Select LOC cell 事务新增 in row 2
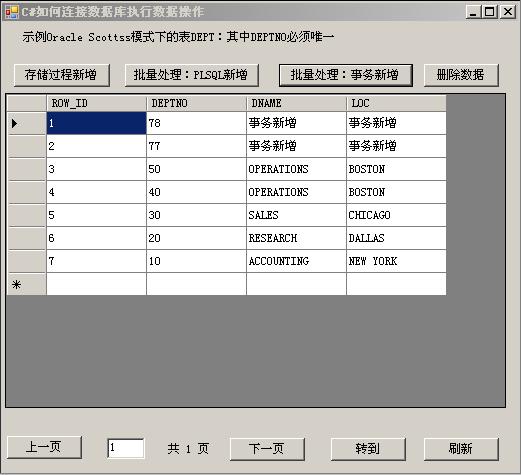 click(x=396, y=146)
